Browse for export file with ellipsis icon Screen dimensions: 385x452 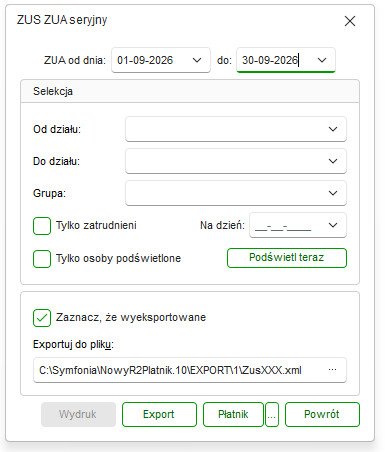[x=332, y=370]
